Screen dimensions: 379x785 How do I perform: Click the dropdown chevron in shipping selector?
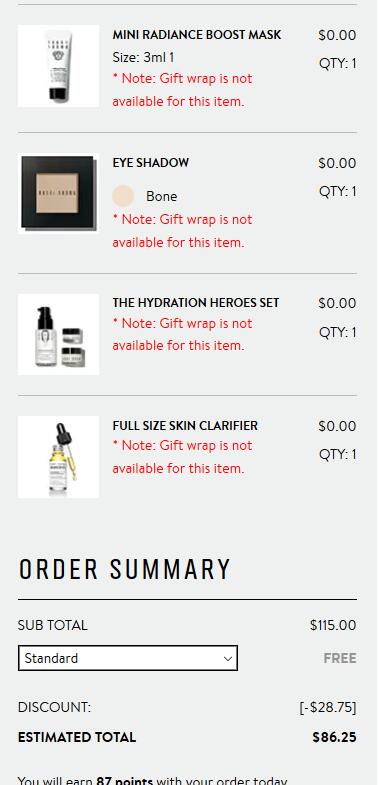pyautogui.click(x=227, y=658)
